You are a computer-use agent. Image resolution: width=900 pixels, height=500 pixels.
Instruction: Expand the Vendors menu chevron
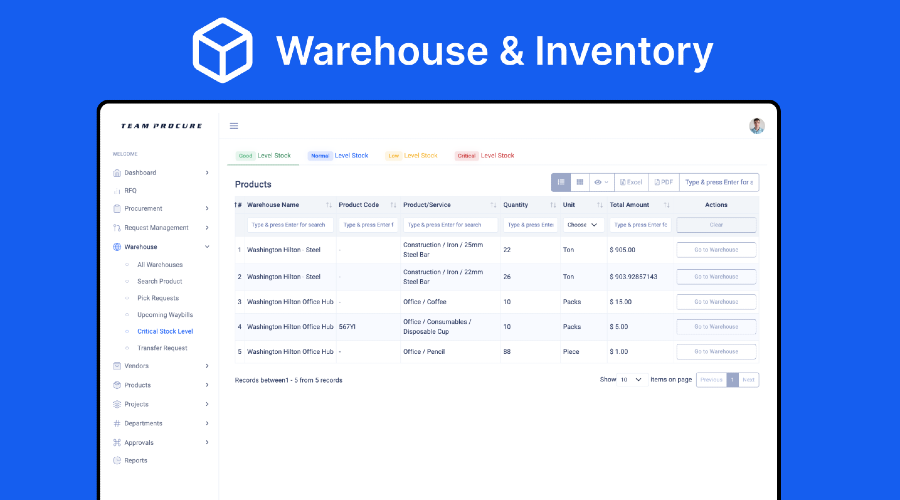tap(207, 366)
